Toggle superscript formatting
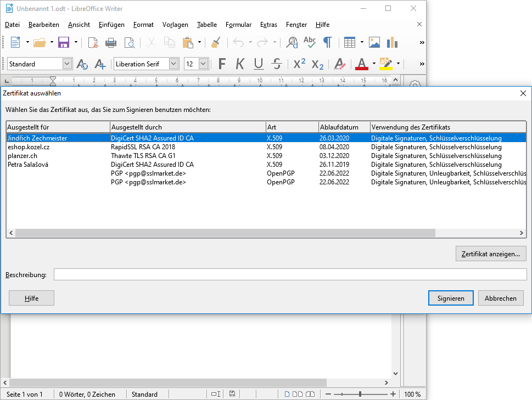The height and width of the screenshot is (400, 532). 299,64
